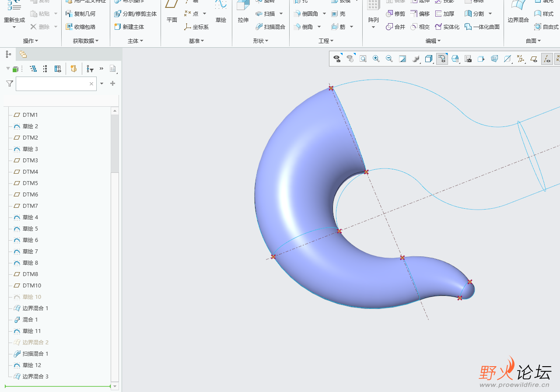This screenshot has height=392, width=560.
Task: Open the 倒角 dropdown arrow
Action: click(319, 27)
